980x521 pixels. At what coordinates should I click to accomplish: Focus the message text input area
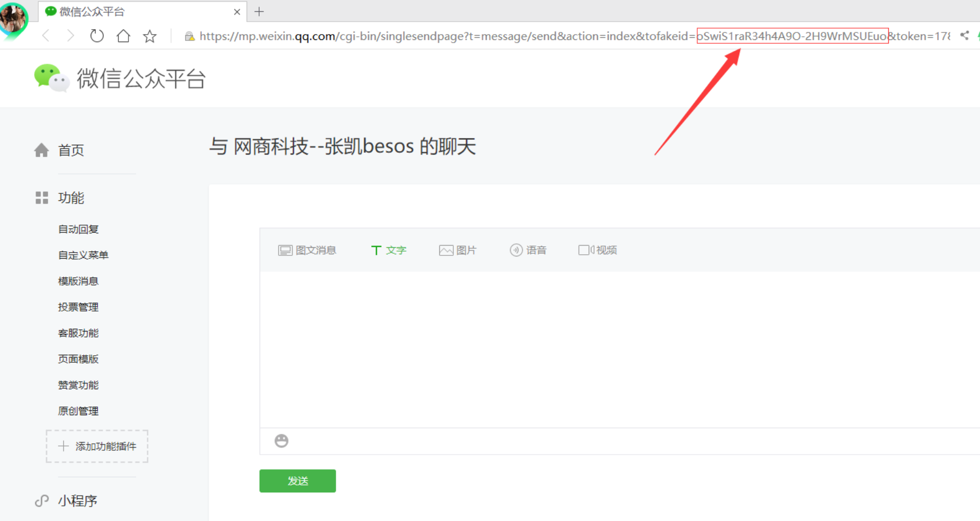pos(620,349)
